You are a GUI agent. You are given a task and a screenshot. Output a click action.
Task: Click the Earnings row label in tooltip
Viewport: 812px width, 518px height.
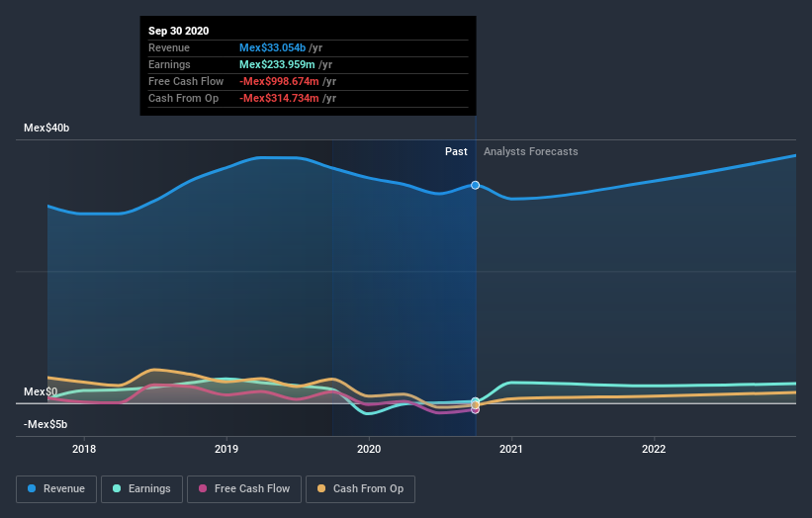click(x=169, y=64)
